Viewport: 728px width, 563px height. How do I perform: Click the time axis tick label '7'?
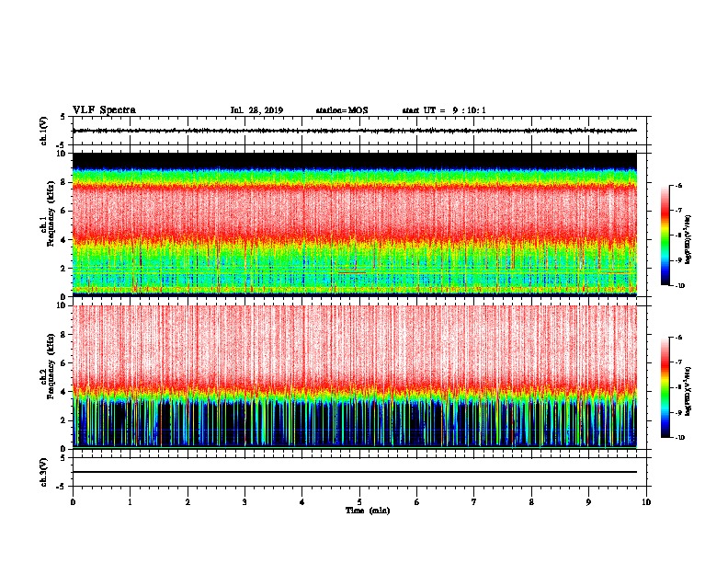click(x=474, y=502)
